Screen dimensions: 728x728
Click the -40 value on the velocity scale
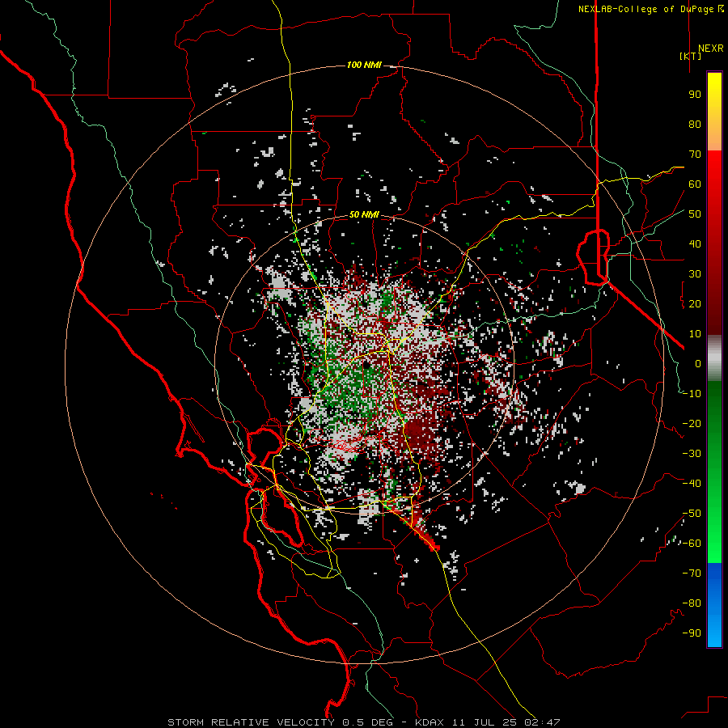click(692, 484)
